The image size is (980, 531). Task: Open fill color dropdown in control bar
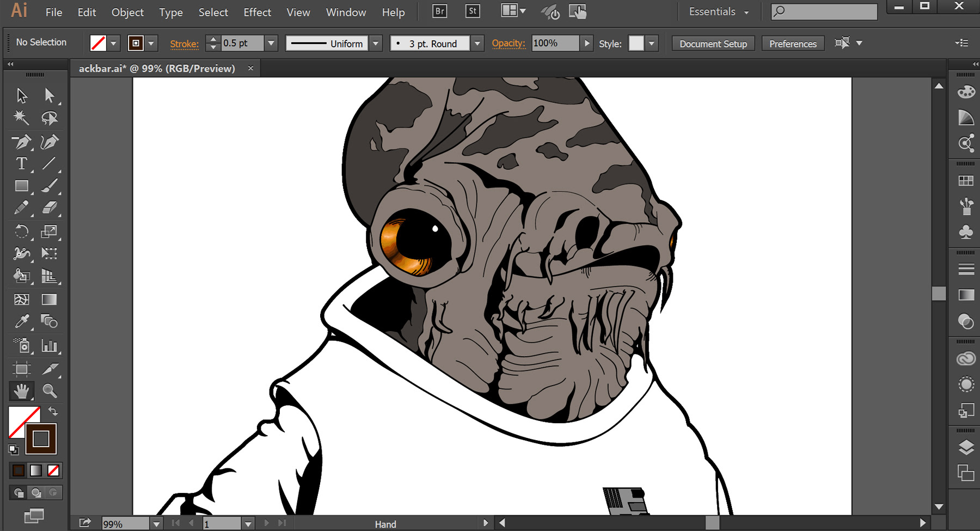click(x=114, y=43)
